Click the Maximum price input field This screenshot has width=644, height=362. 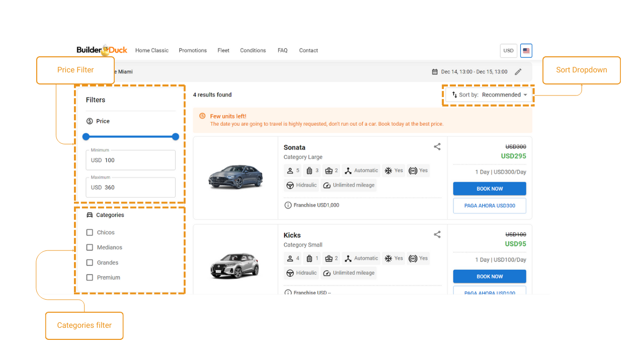(x=130, y=188)
